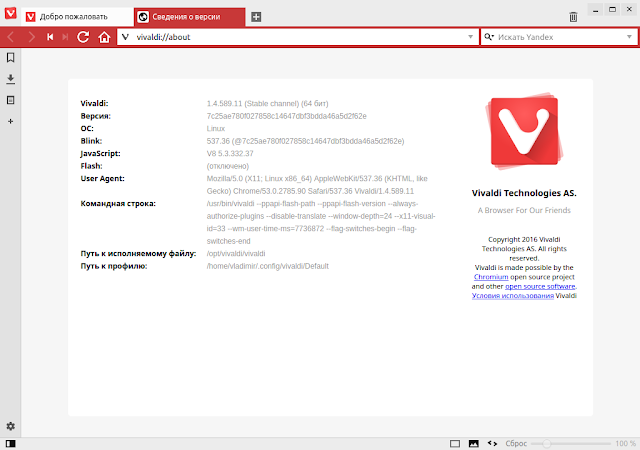Click the 100 % zoom level text
The height and width of the screenshot is (450, 640).
[x=625, y=443]
